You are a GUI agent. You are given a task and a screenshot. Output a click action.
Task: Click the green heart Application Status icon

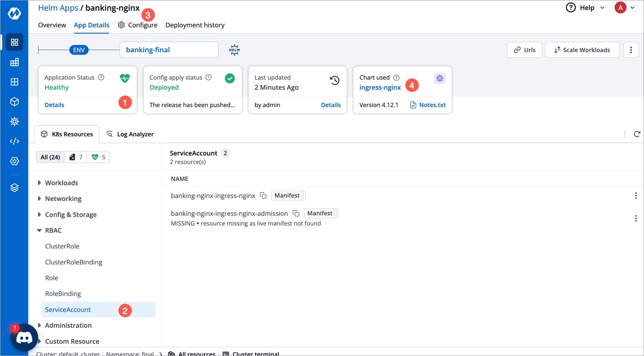coord(125,78)
